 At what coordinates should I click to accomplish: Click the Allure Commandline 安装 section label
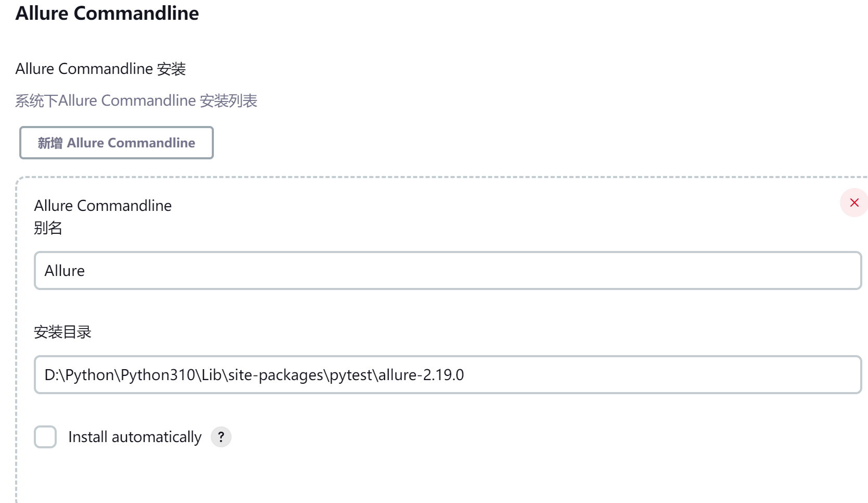point(100,69)
